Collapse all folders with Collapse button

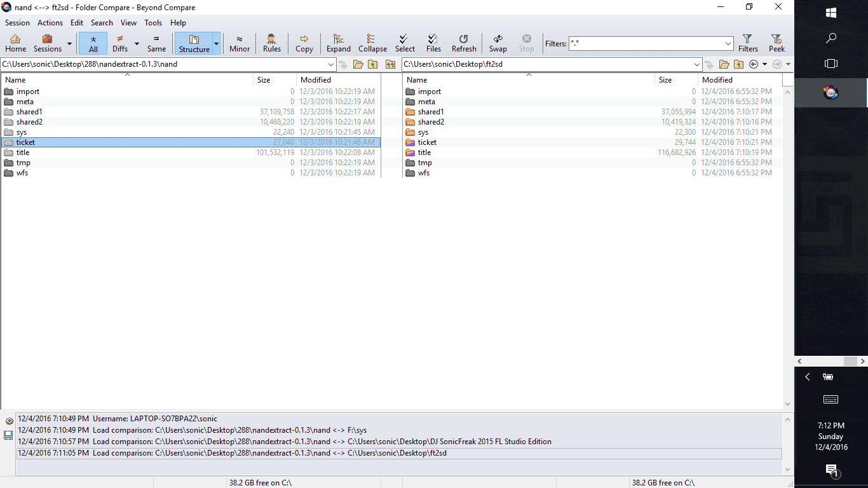[372, 43]
